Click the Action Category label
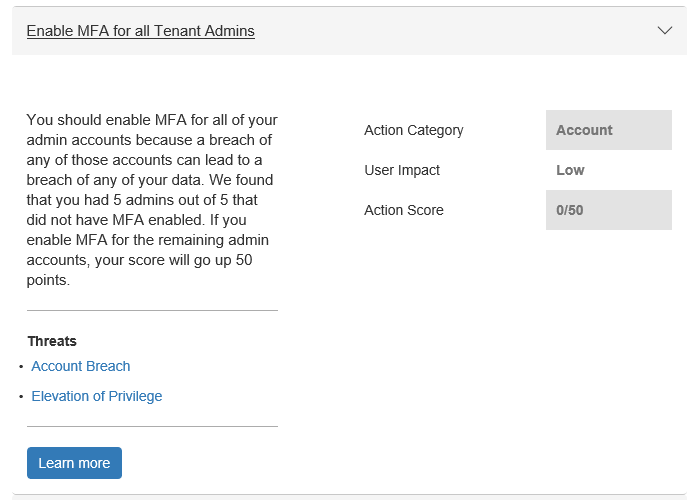699x500 pixels. (x=414, y=130)
